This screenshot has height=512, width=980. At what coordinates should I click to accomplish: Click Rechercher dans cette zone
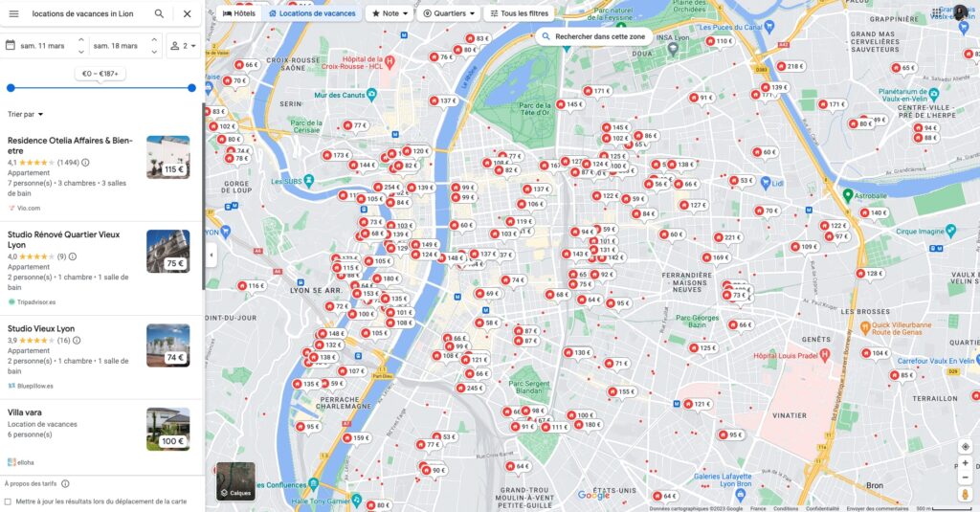pyautogui.click(x=593, y=37)
